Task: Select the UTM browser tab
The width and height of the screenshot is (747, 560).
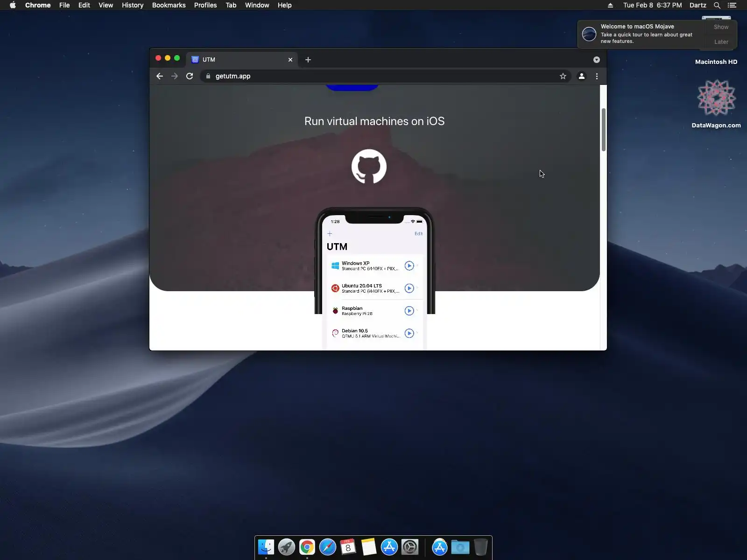Action: point(242,60)
